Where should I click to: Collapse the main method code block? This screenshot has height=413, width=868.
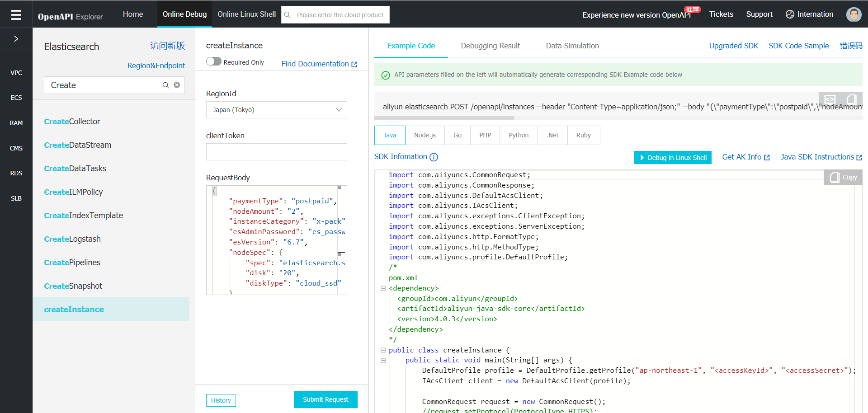pos(383,361)
